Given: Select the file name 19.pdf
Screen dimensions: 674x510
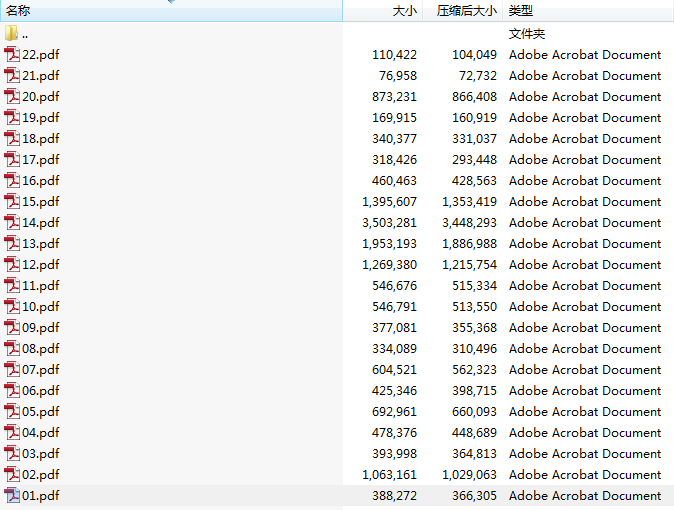Looking at the screenshot, I should 41,118.
